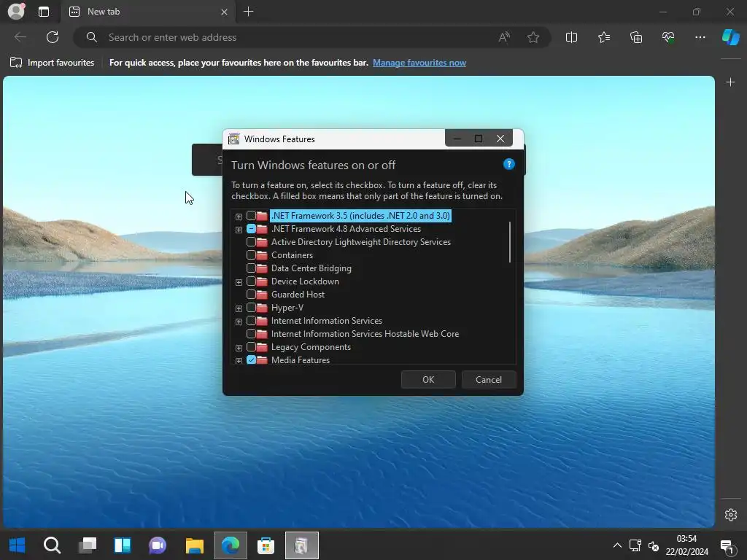The image size is (747, 560).
Task: Click the features list vertical scrollbar
Action: point(510,242)
